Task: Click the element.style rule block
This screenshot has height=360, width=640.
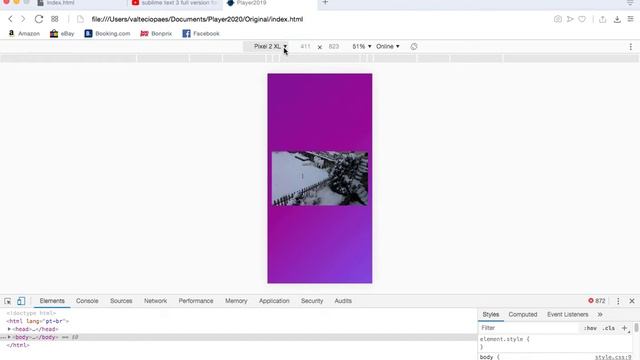Action: [556, 343]
